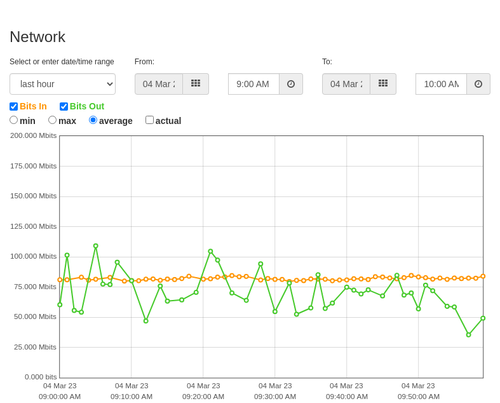Click the 09:40:00 AM time axis label

coord(347,397)
